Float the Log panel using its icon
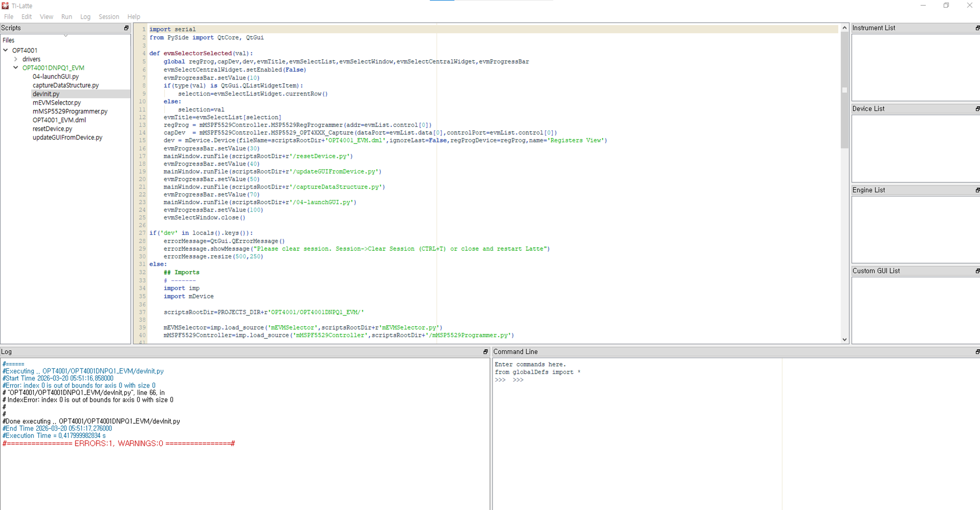Viewport: 980px width, 510px height. (486, 352)
